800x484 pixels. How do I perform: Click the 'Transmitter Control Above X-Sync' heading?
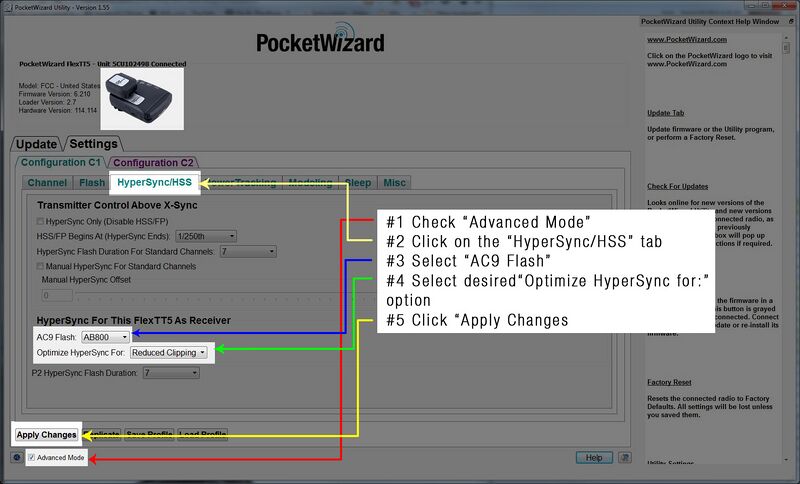117,205
